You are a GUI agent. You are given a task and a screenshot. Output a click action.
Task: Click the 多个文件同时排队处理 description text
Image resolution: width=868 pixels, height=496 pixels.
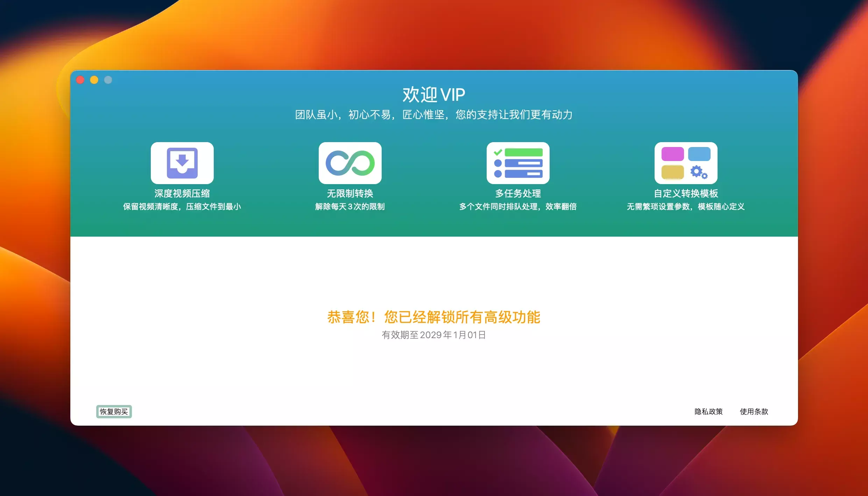click(x=518, y=207)
